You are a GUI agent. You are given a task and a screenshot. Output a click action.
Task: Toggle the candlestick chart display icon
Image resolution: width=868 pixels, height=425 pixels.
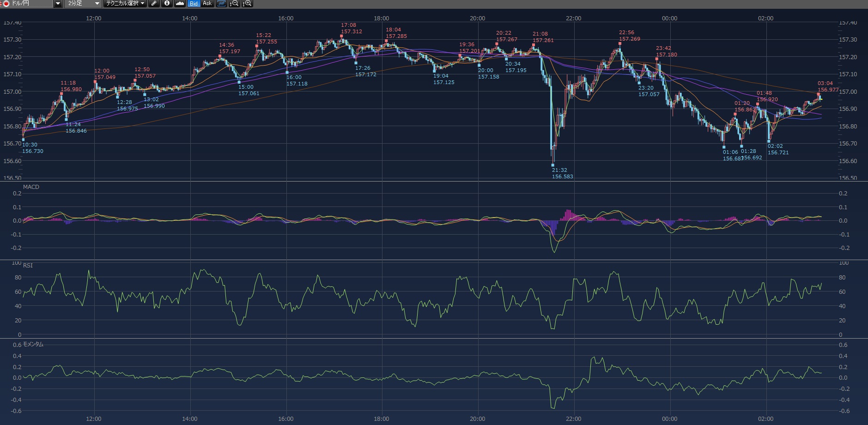coord(221,4)
